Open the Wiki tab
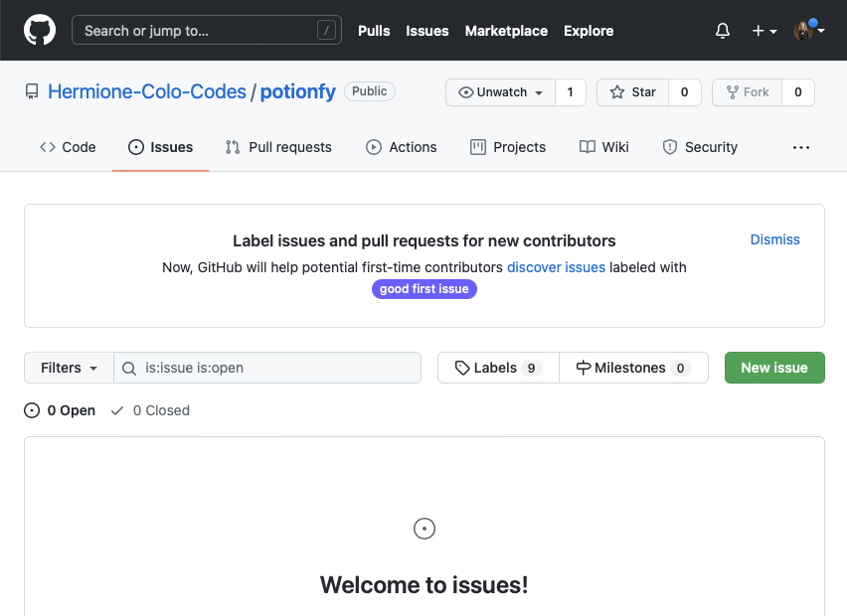The height and width of the screenshot is (616, 847). (604, 147)
